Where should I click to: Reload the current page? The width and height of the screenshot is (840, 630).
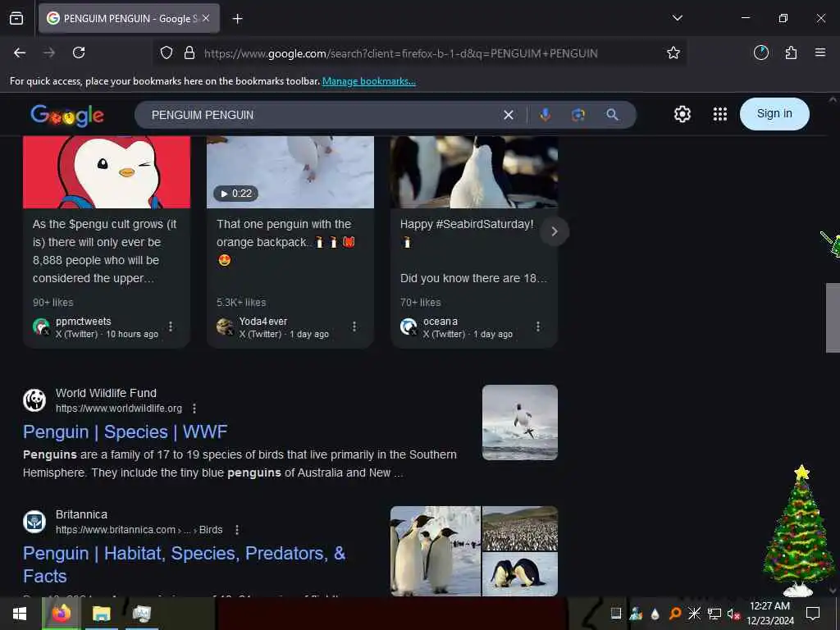click(79, 52)
